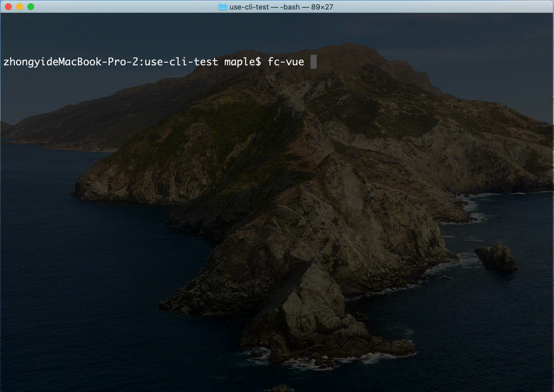Screen dimensions: 554x392
Task: Click the terminal window background
Action: tap(277, 212)
